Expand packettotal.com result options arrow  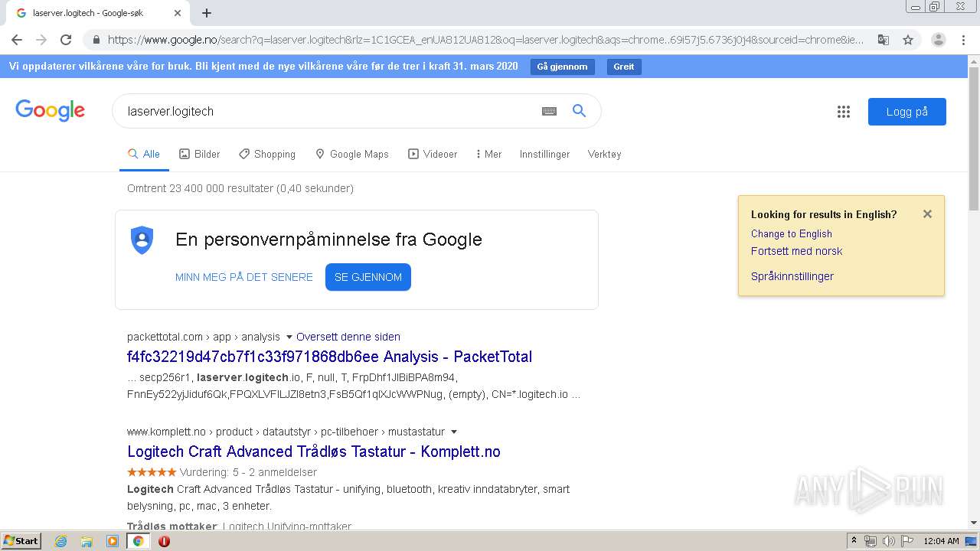pos(289,337)
